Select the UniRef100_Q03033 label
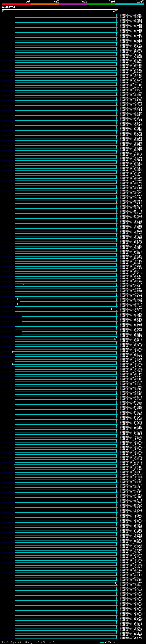 click(131, 95)
